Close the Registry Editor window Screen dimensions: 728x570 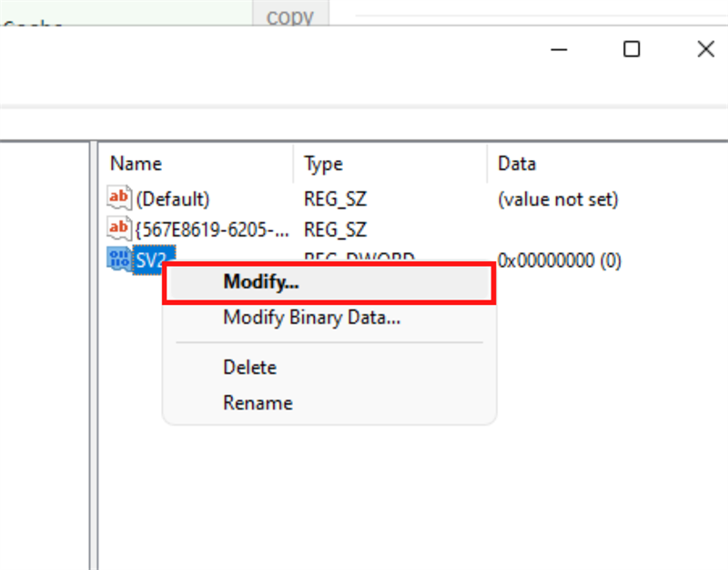pyautogui.click(x=706, y=49)
